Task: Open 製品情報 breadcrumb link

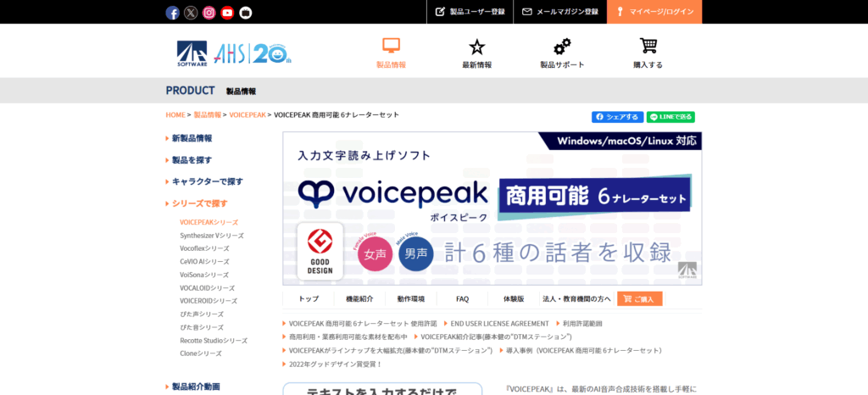Action: click(x=207, y=115)
